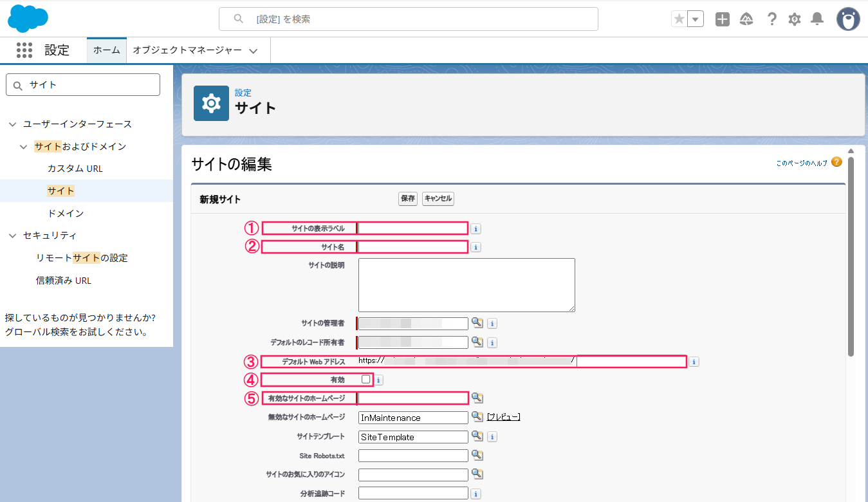Open the notifications bell
The image size is (868, 502).
pos(817,19)
